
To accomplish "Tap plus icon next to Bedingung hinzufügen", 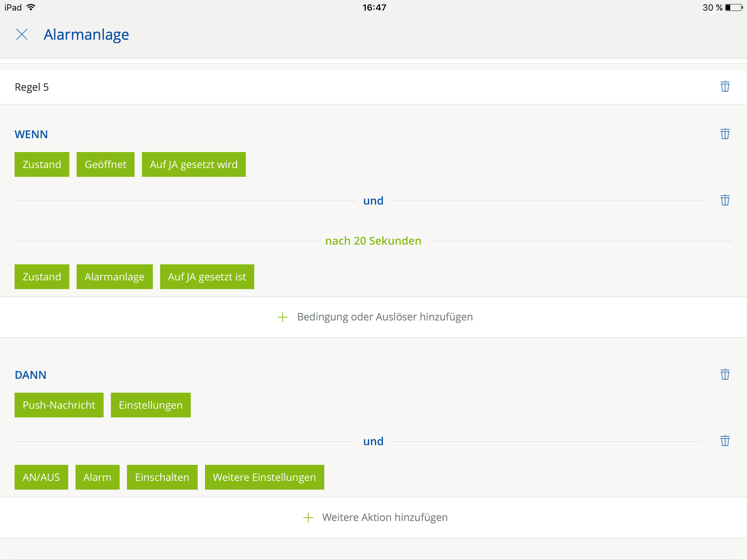I will (283, 317).
